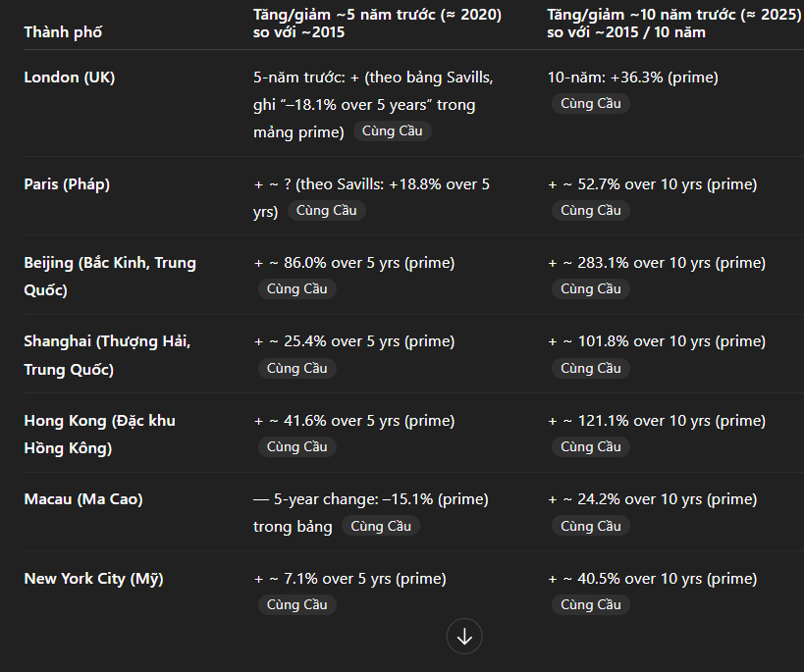Click the Cùng Cầu chip under Beijing 86.0%

[296, 288]
